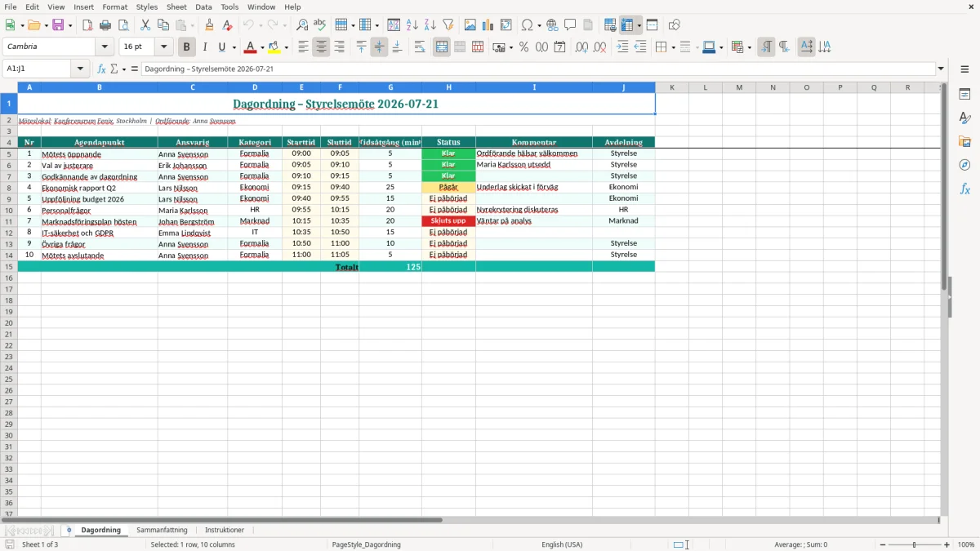The height and width of the screenshot is (551, 980).
Task: Toggle Bold formatting
Action: pyautogui.click(x=186, y=47)
